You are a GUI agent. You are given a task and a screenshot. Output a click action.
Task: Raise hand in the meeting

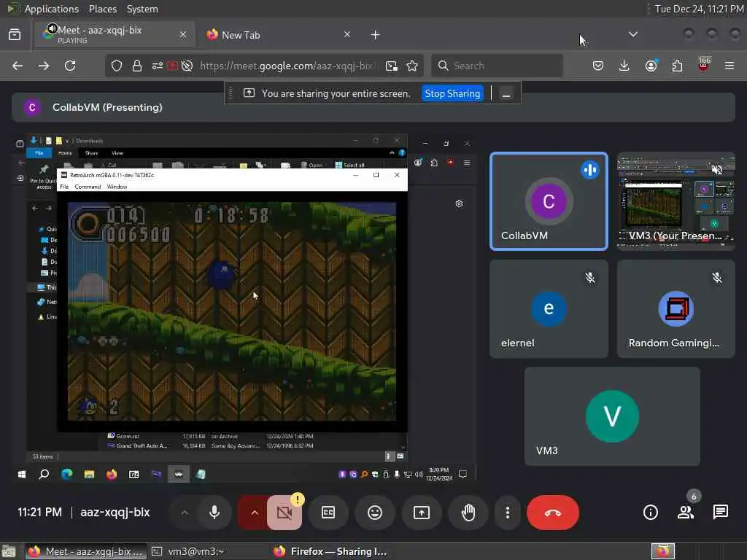468,513
